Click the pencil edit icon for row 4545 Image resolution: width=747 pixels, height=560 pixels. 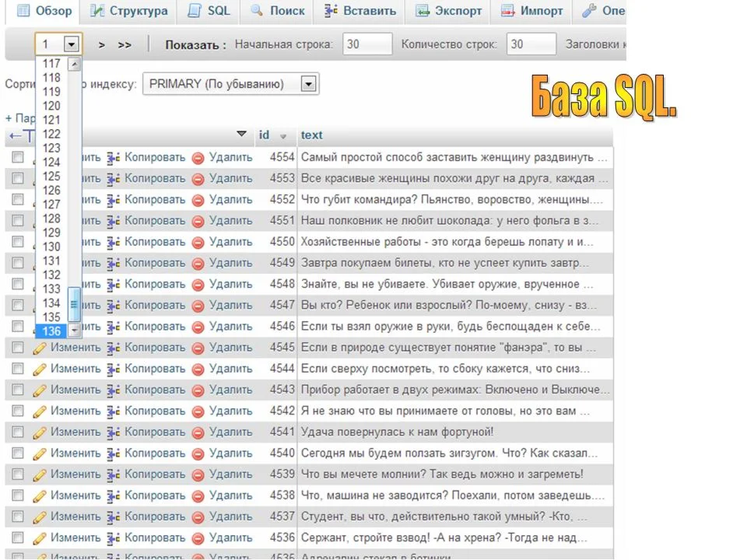tap(40, 348)
